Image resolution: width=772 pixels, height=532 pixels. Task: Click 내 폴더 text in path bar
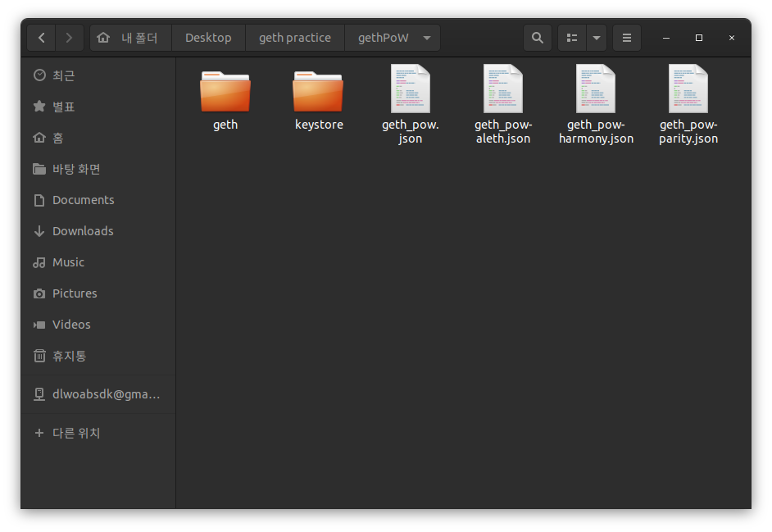tap(139, 38)
